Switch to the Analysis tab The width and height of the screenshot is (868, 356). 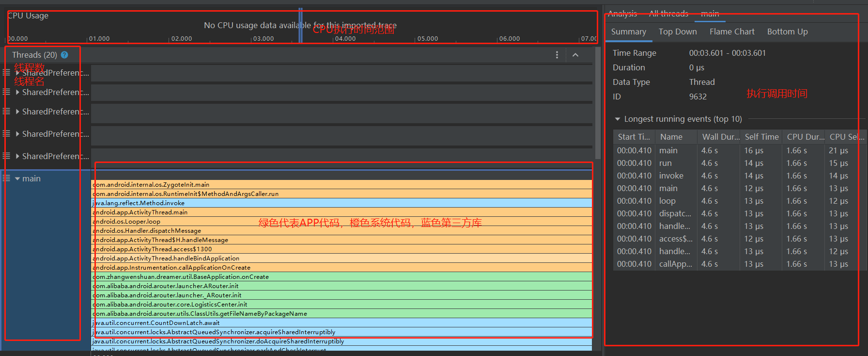point(622,14)
